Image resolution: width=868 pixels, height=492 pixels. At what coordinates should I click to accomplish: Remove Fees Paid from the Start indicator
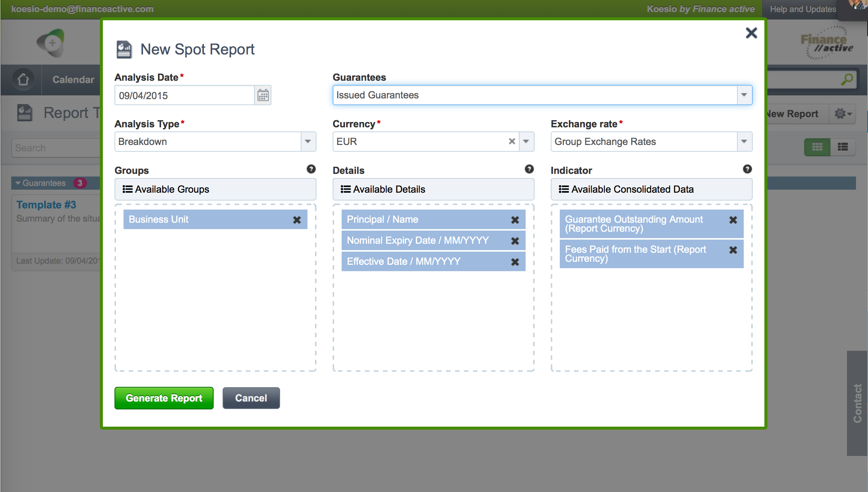(733, 250)
